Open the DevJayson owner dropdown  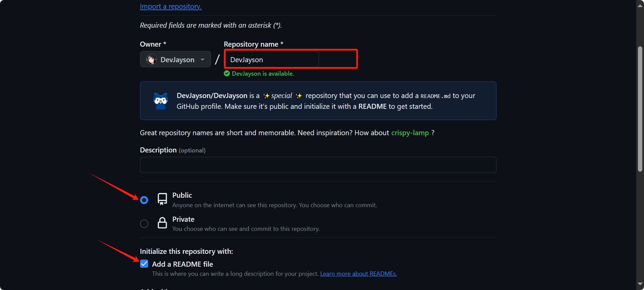[x=176, y=59]
